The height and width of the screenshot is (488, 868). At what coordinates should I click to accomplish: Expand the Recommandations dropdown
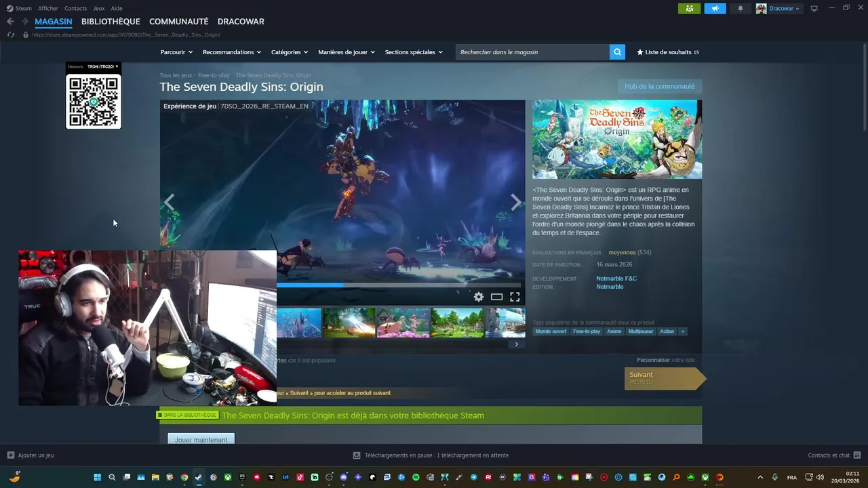pyautogui.click(x=232, y=52)
